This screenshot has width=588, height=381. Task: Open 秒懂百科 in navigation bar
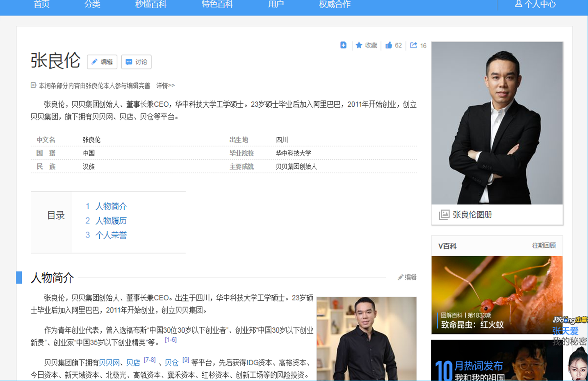coord(151,4)
